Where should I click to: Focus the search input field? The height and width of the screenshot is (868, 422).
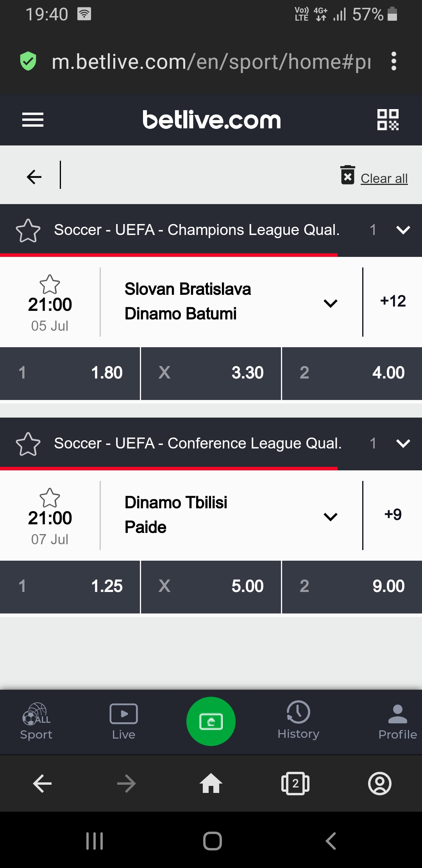[x=195, y=175]
